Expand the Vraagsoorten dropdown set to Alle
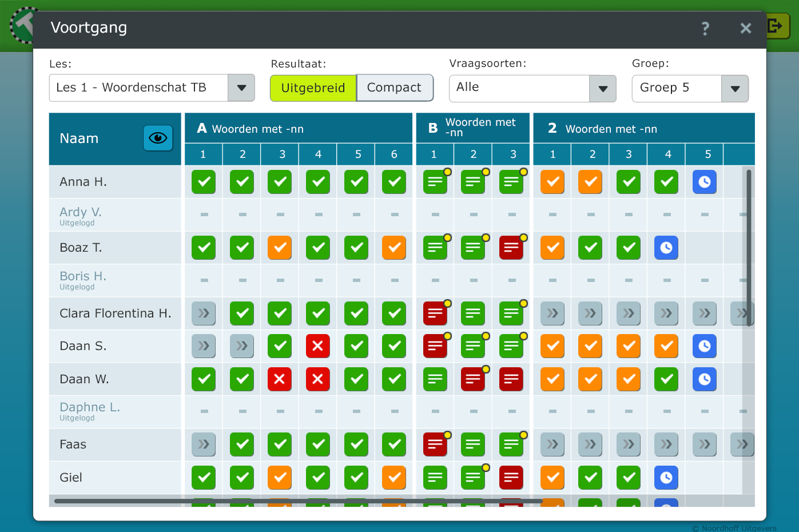This screenshot has height=532, width=799. (532, 89)
